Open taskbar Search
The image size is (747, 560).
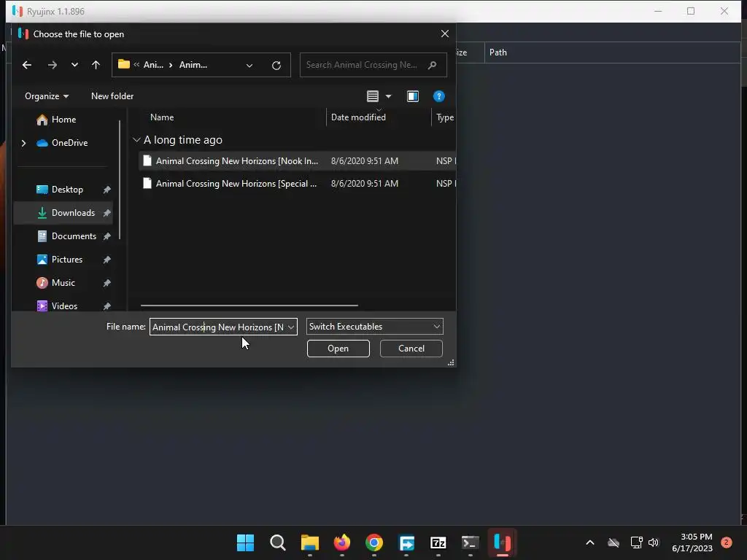(x=278, y=542)
